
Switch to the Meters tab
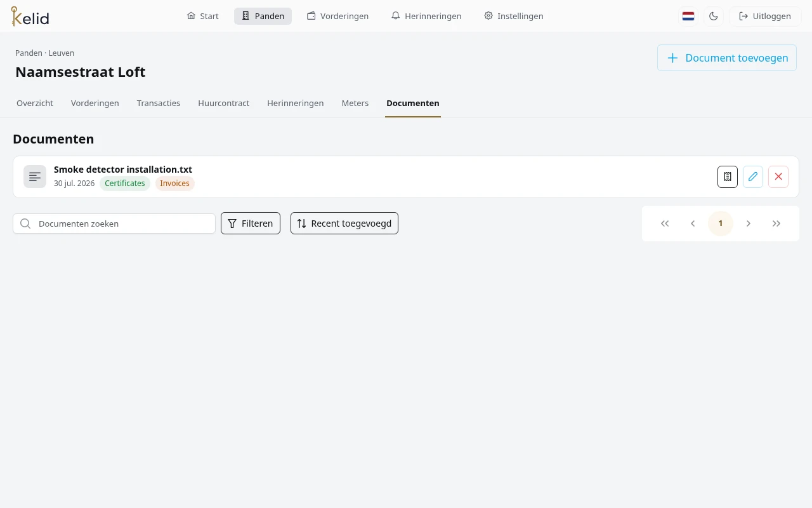[x=355, y=103]
